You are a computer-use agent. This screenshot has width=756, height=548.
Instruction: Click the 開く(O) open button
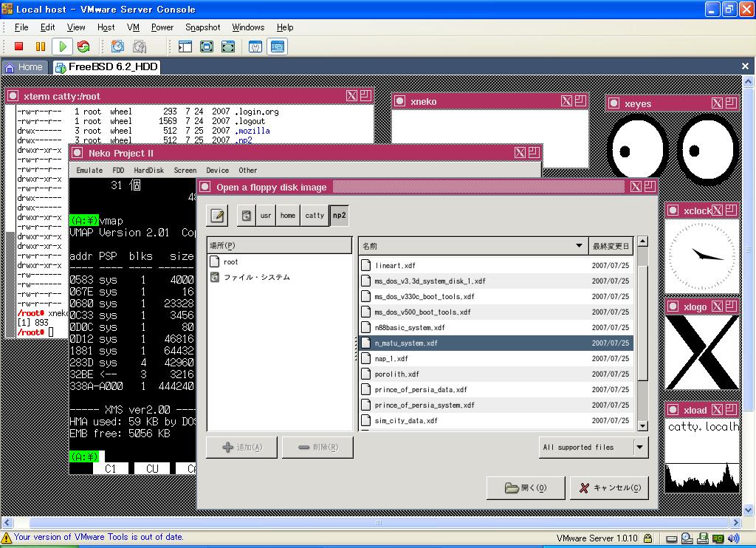pos(526,487)
